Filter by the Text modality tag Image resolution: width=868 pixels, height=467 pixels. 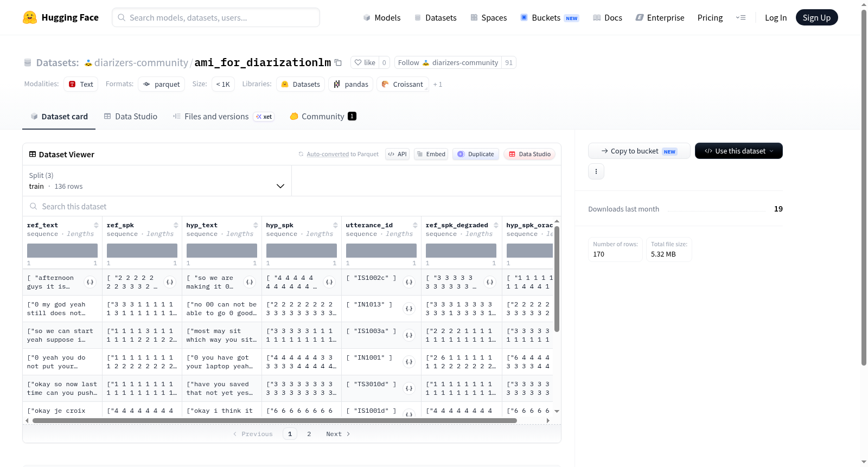click(81, 84)
